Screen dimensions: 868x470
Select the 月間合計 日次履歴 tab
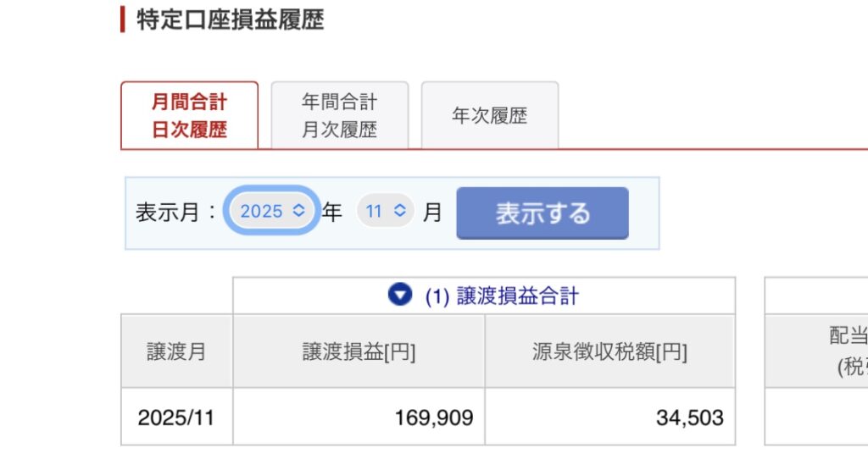[x=189, y=116]
